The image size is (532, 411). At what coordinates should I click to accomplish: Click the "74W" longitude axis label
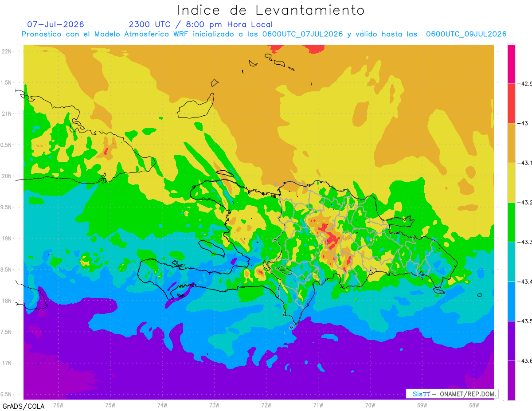pyautogui.click(x=162, y=405)
